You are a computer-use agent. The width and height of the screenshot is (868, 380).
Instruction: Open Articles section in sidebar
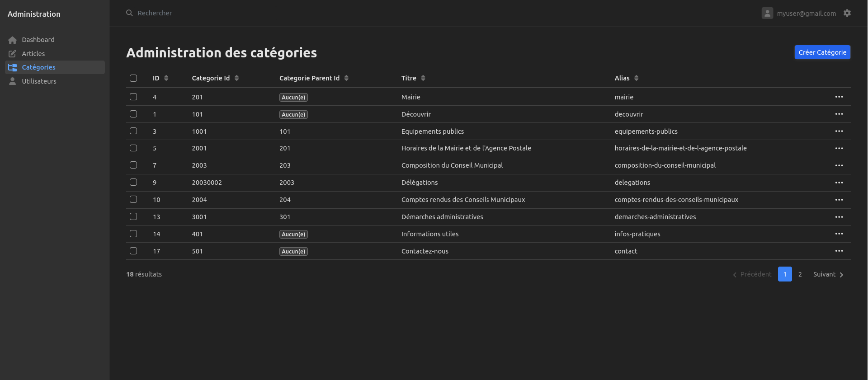tap(55, 54)
